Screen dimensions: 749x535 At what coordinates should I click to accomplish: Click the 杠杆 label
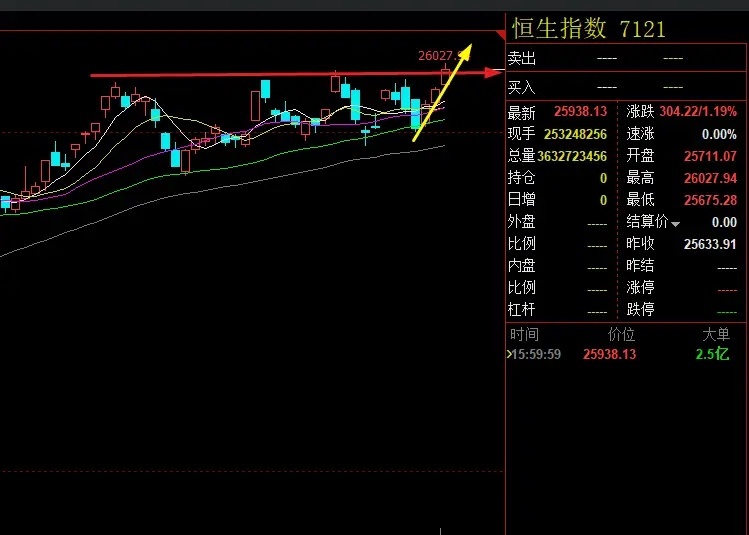tap(522, 310)
